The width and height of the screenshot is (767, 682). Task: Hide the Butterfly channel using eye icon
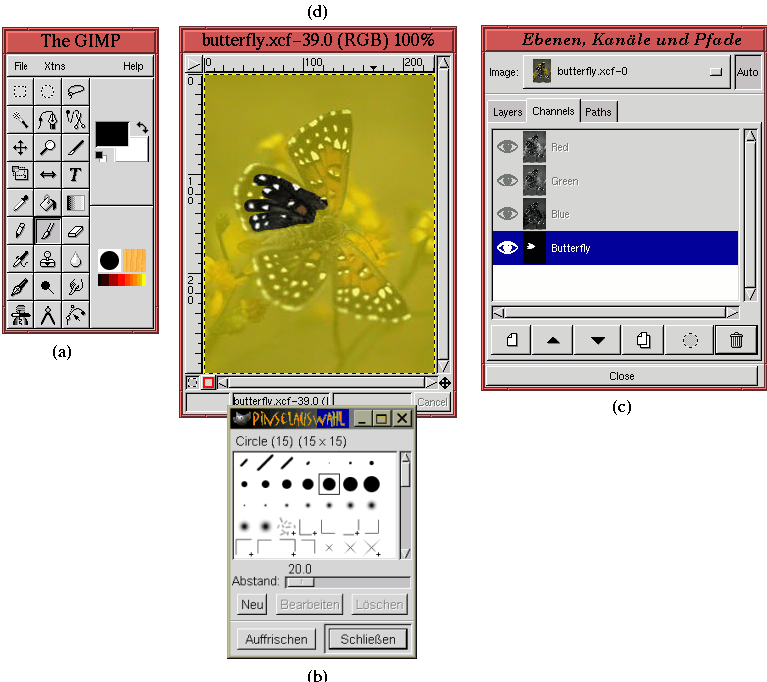pyautogui.click(x=507, y=248)
